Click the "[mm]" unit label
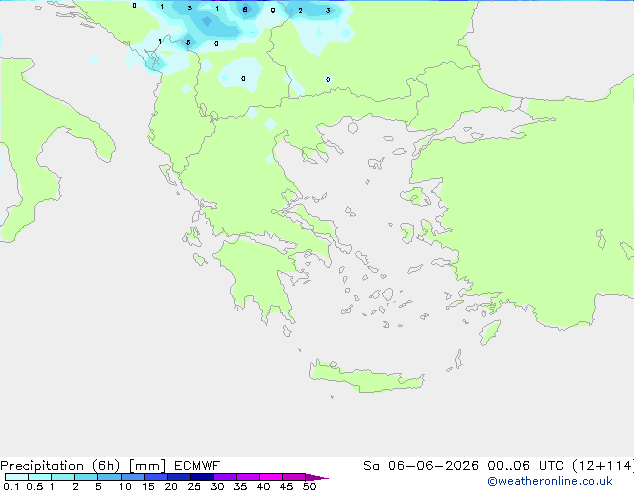Image resolution: width=634 pixels, height=490 pixels. pyautogui.click(x=147, y=466)
